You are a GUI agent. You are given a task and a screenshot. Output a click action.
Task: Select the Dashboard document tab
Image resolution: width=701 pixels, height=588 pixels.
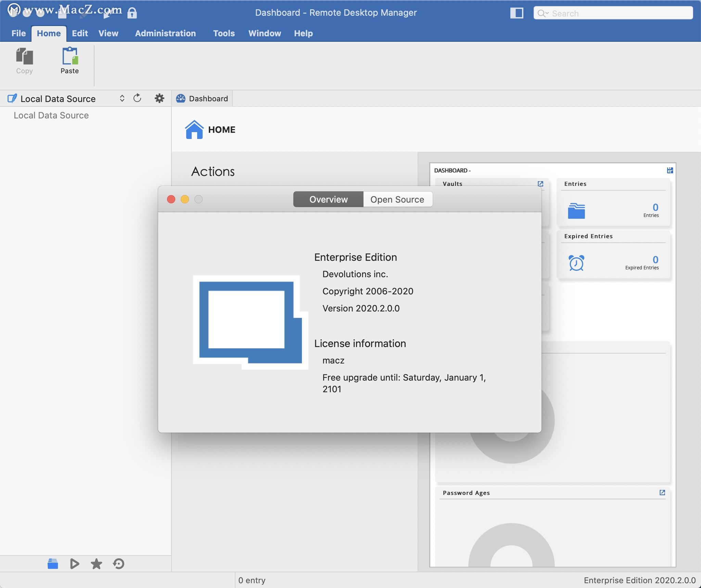(202, 99)
